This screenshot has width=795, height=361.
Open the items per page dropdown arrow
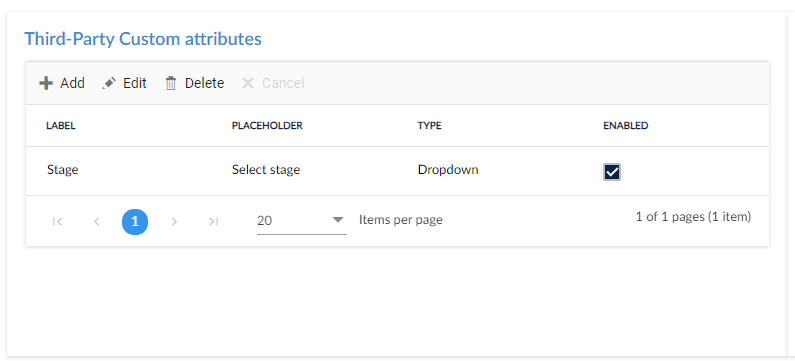338,220
